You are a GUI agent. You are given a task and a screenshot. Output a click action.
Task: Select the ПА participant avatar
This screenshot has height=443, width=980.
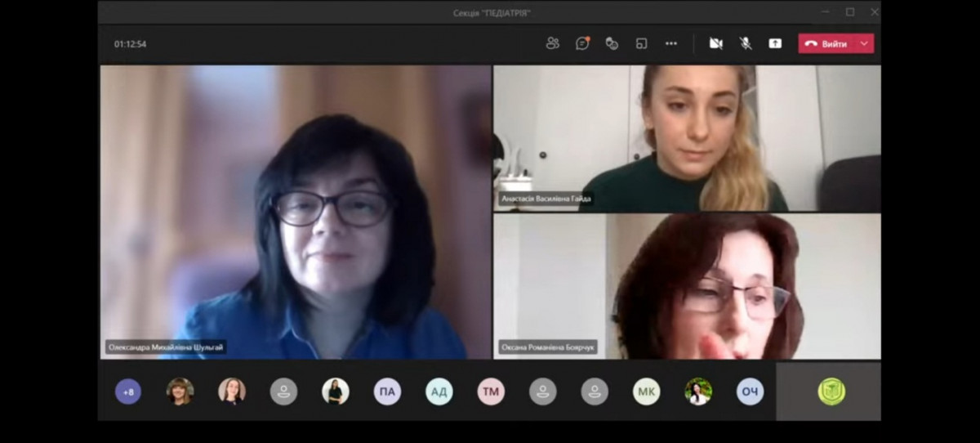click(x=387, y=392)
